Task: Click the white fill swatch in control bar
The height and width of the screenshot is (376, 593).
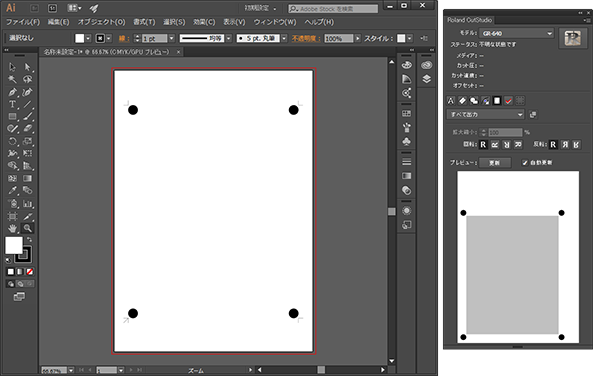Action: [x=79, y=38]
